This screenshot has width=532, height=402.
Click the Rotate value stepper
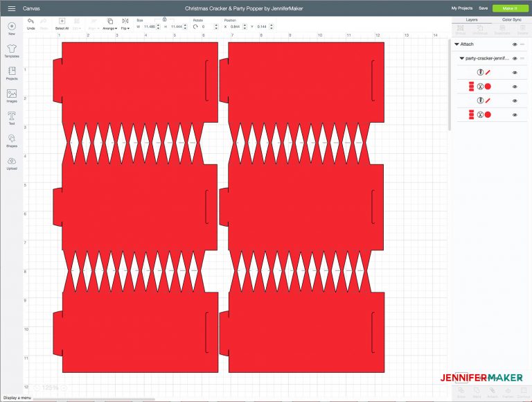216,26
